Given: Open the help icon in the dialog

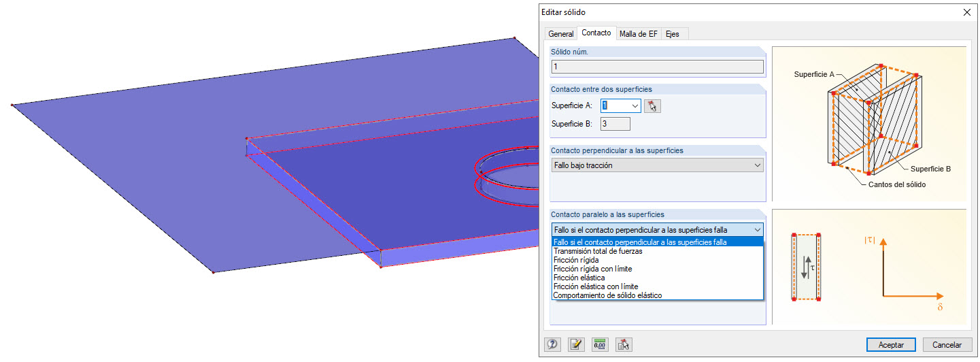Looking at the screenshot, I should 553,344.
